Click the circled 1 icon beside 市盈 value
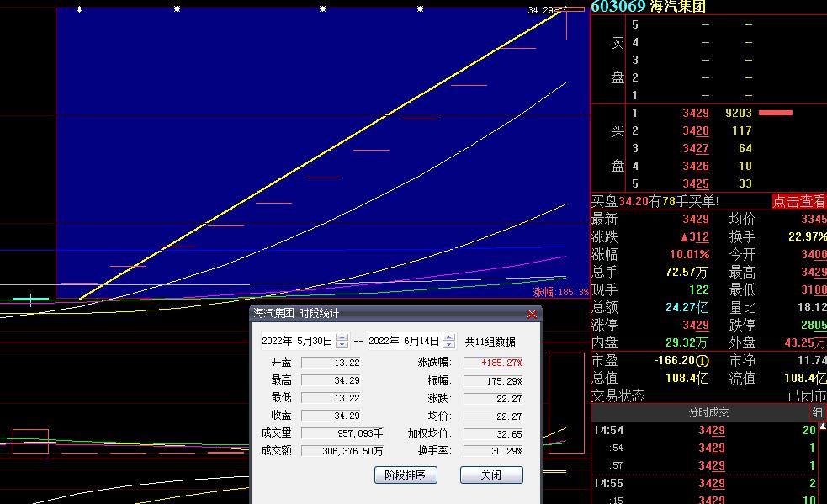Screen dimensions: 827x504 703,361
